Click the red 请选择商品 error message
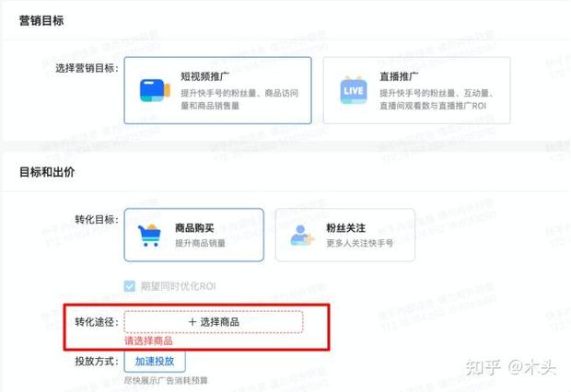The image size is (571, 392). (x=148, y=341)
